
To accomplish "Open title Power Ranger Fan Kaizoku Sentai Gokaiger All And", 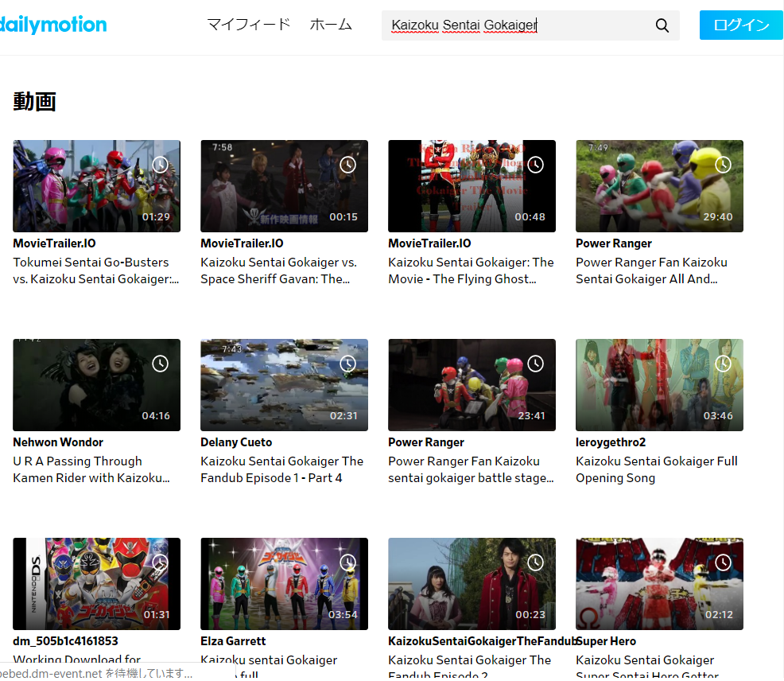I will pyautogui.click(x=651, y=270).
